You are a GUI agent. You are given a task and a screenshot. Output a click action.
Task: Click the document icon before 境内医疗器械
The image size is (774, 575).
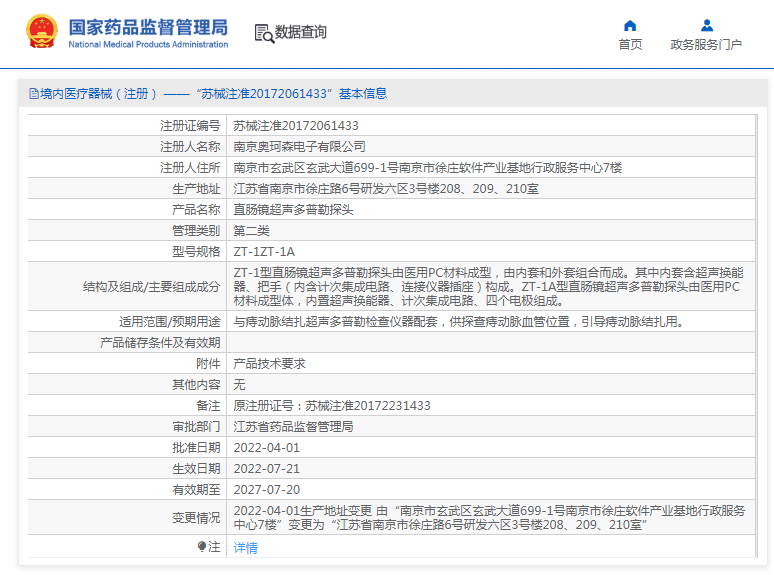[x=34, y=93]
